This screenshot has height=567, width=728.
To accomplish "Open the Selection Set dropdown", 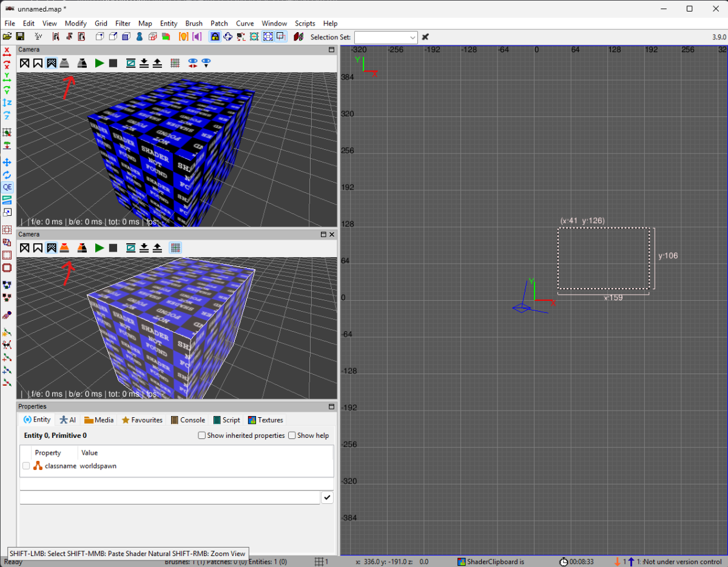I will pos(386,37).
